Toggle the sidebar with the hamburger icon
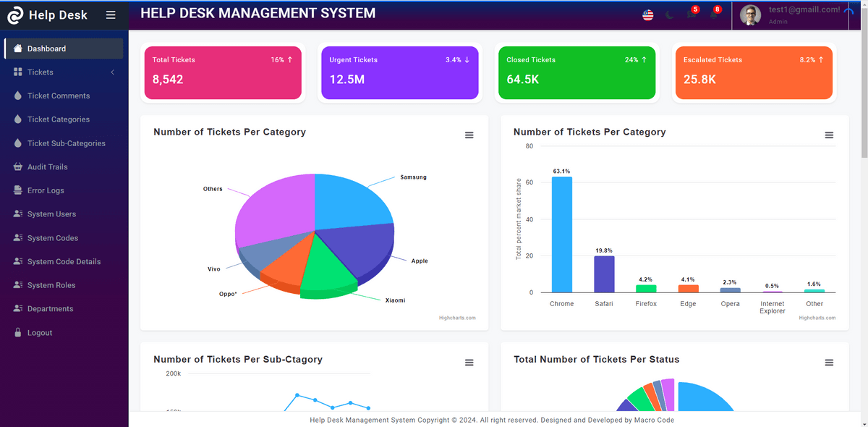This screenshot has width=868, height=427. tap(111, 14)
